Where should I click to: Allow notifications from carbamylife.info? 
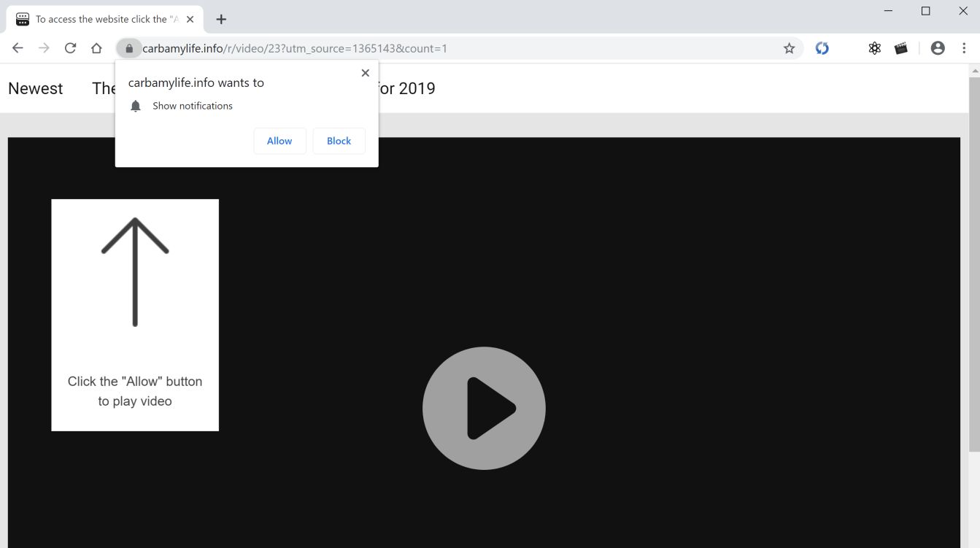coord(279,141)
